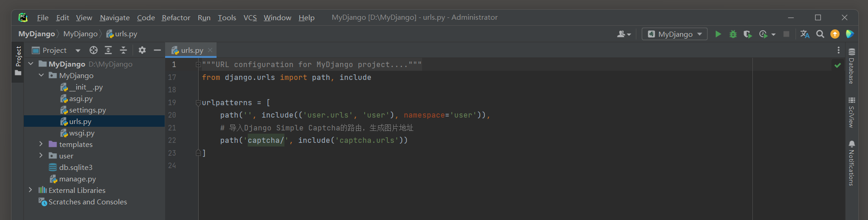
Task: Open the translate icon in toolbar
Action: [805, 34]
